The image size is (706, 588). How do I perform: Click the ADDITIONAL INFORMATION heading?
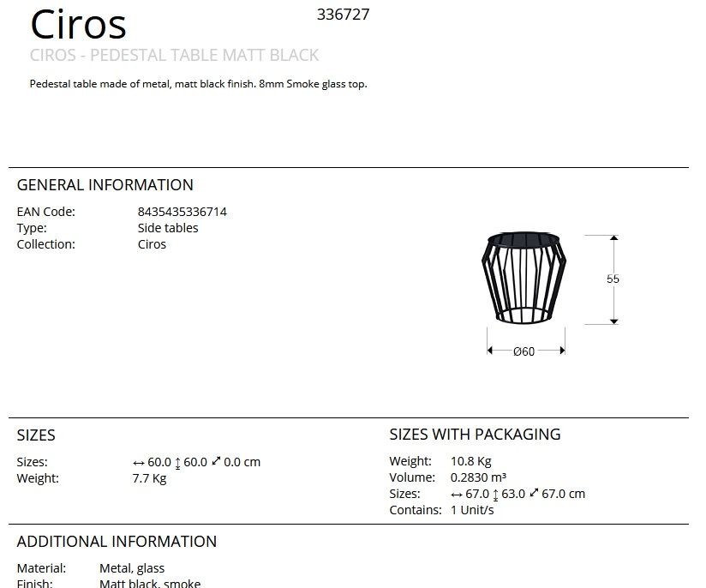pyautogui.click(x=117, y=542)
